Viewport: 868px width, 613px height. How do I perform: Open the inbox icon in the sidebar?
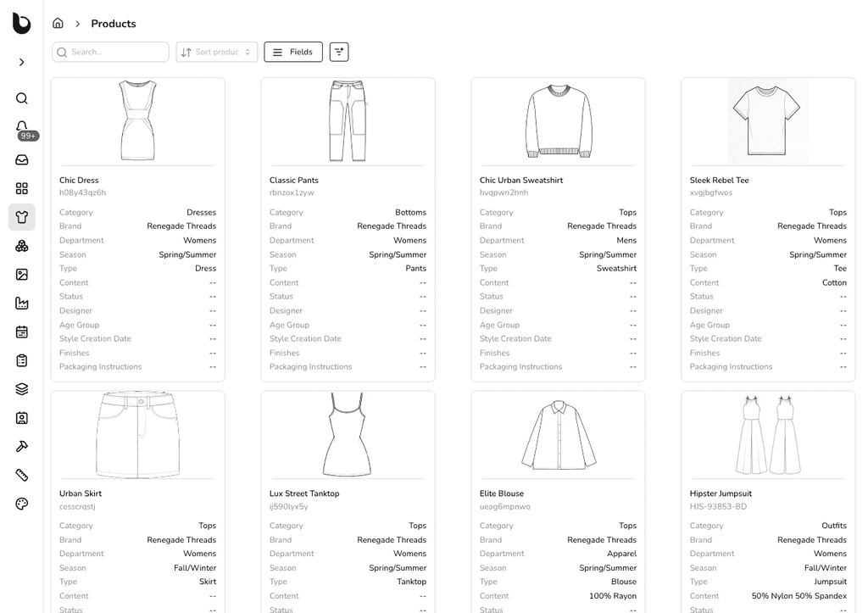(x=21, y=159)
